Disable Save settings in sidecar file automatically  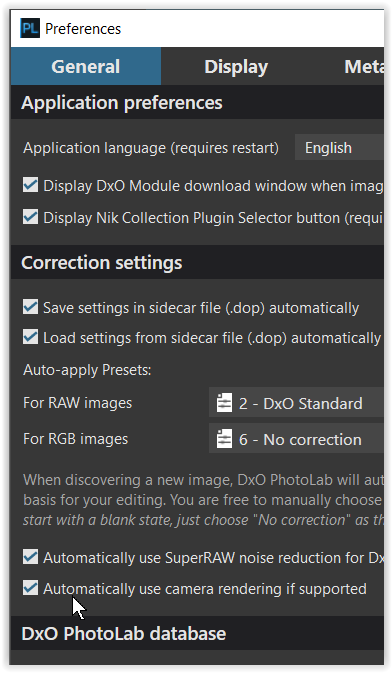30,307
